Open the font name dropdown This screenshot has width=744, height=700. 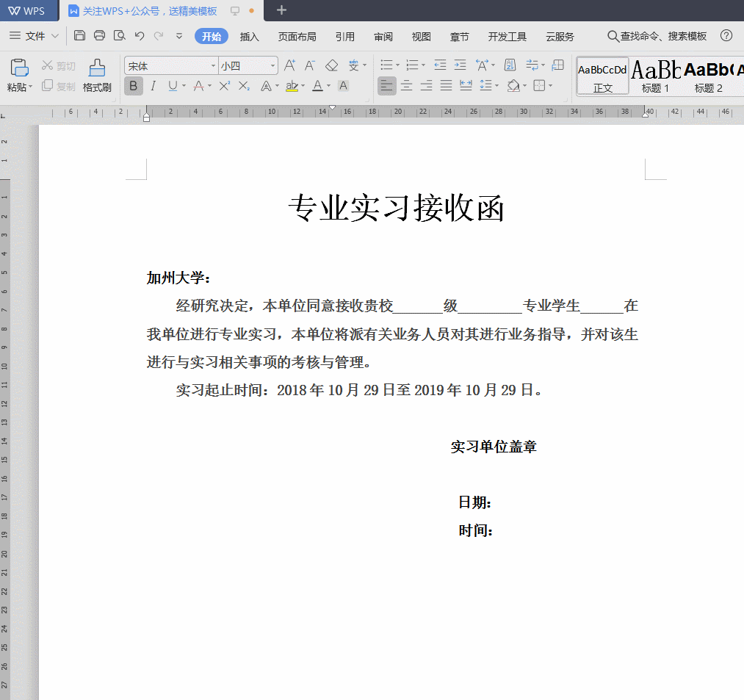click(213, 65)
